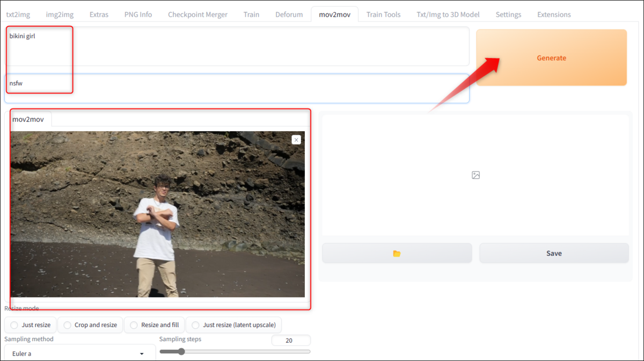Go to the Checkpoint Merger tab
The height and width of the screenshot is (361, 644).
pyautogui.click(x=197, y=15)
